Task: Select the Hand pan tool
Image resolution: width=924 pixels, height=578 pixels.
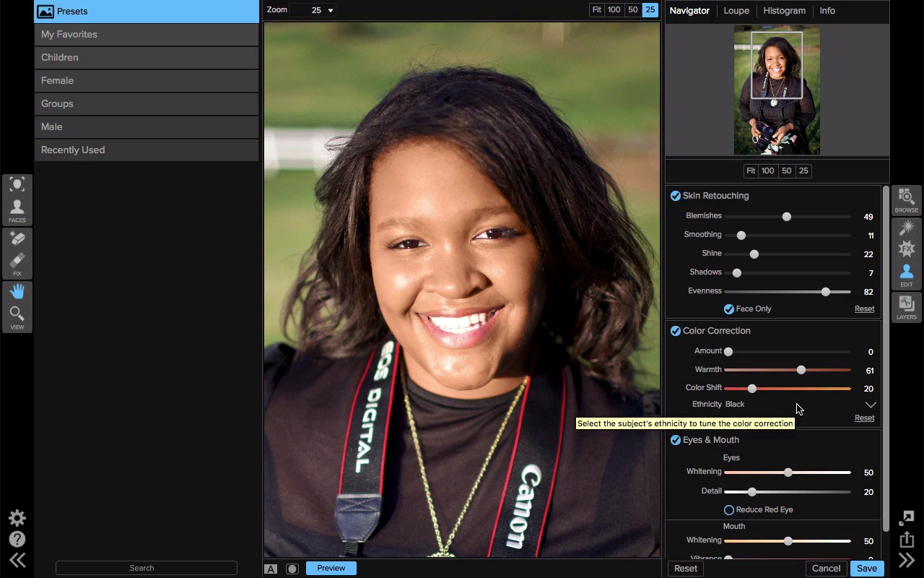Action: pyautogui.click(x=17, y=291)
